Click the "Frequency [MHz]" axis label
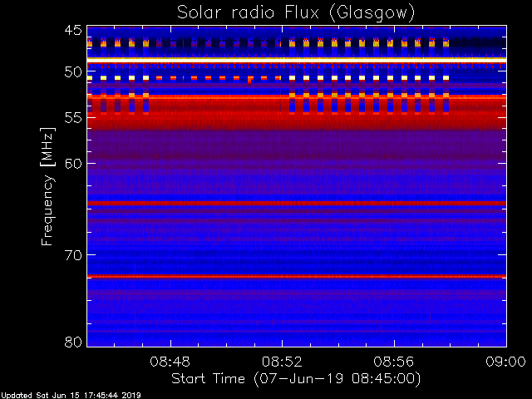532x399 pixels. point(47,186)
